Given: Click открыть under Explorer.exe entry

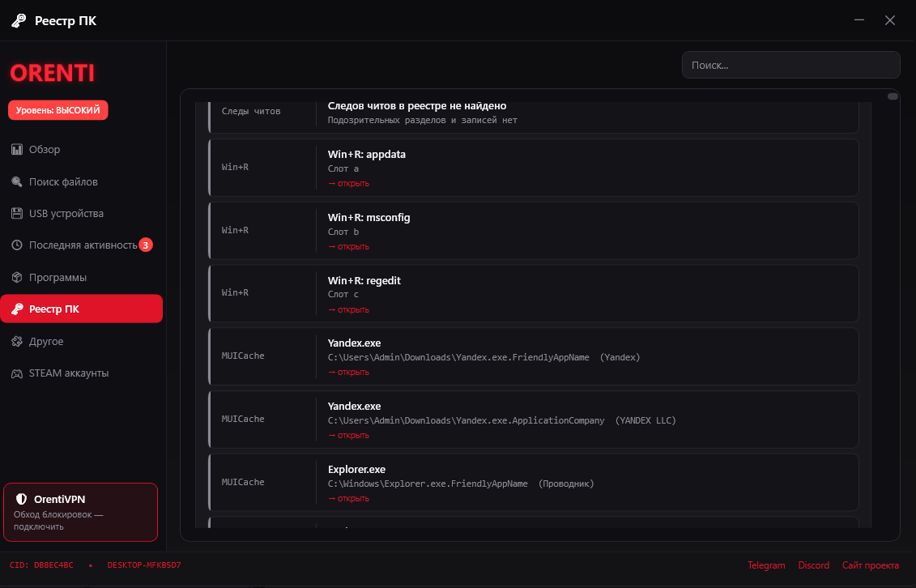Looking at the screenshot, I should (349, 498).
